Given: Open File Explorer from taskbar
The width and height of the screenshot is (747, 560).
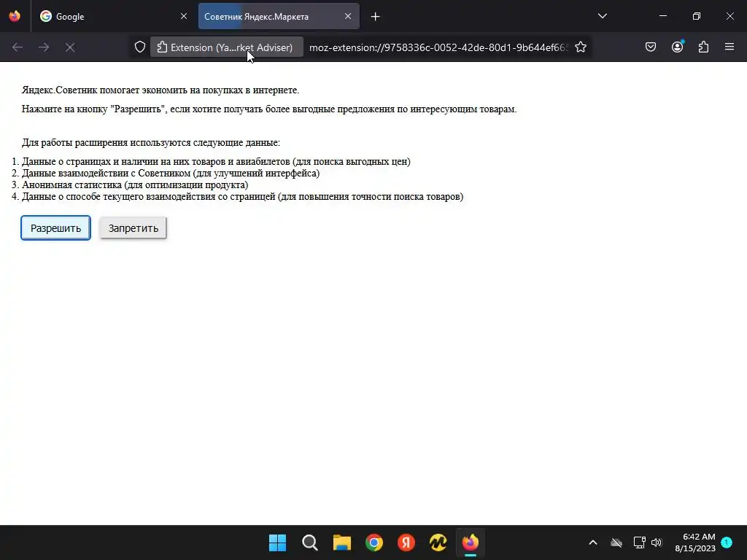Looking at the screenshot, I should [341, 542].
